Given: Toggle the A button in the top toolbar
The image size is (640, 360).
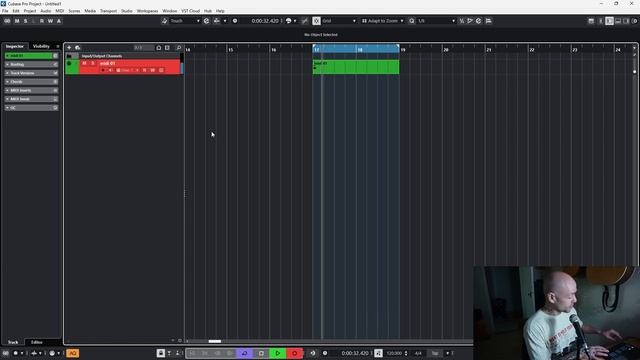Looking at the screenshot, I should (59, 21).
